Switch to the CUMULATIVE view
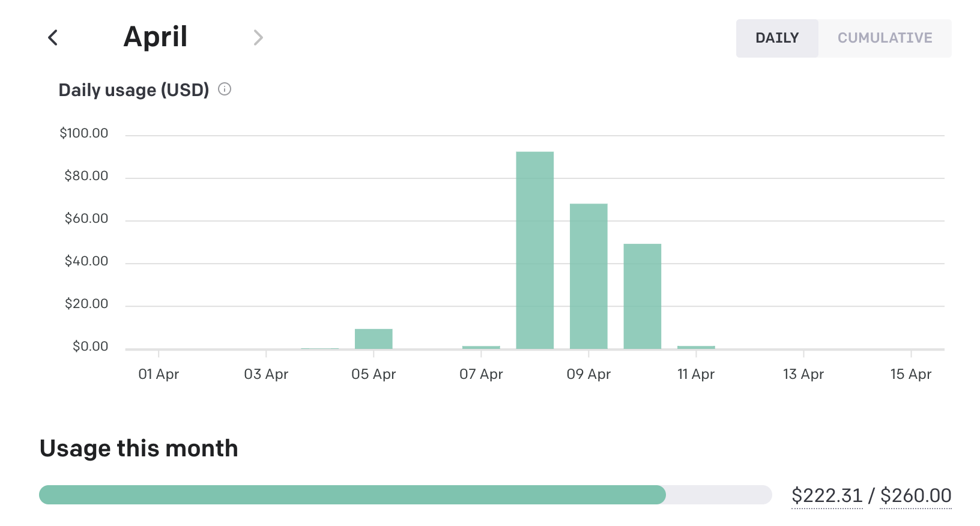Screen dimensions: 980x526 885,38
